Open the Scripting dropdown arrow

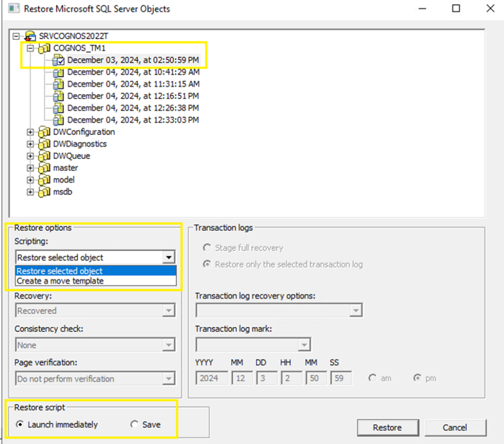point(168,257)
